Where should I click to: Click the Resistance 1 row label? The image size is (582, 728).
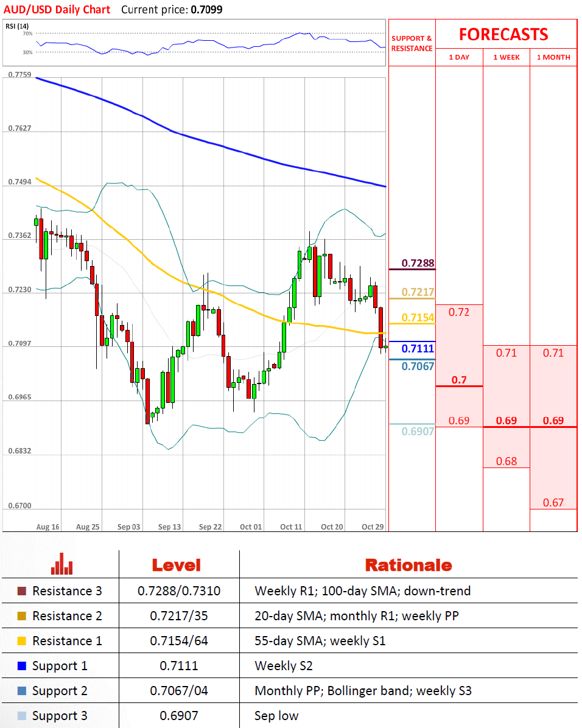[x=67, y=641]
